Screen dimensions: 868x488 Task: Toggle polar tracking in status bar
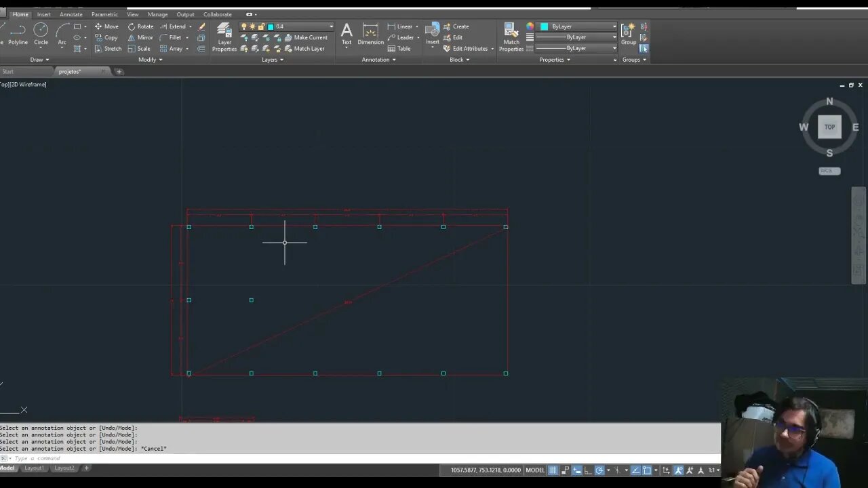click(x=599, y=470)
